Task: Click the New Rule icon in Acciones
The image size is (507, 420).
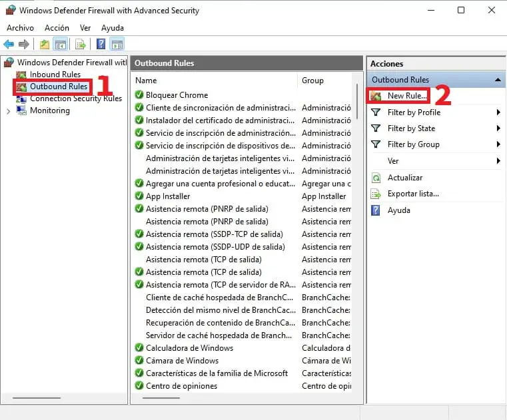Action: [376, 96]
